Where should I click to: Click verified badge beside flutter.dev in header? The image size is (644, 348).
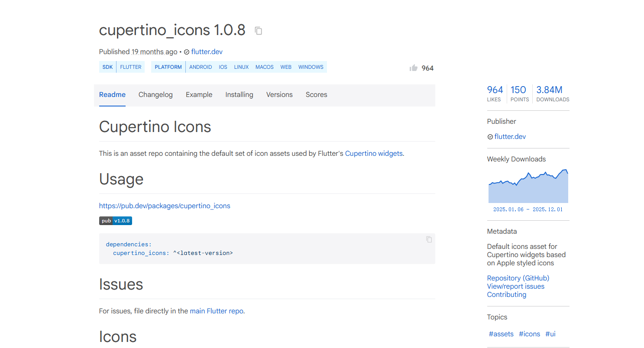(187, 52)
